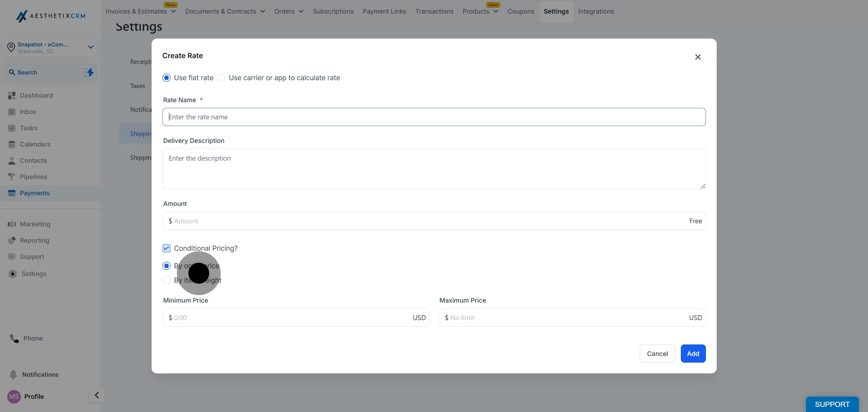This screenshot has width=868, height=412.
Task: Expand the Snapshot eCom location dropdown
Action: coord(90,47)
